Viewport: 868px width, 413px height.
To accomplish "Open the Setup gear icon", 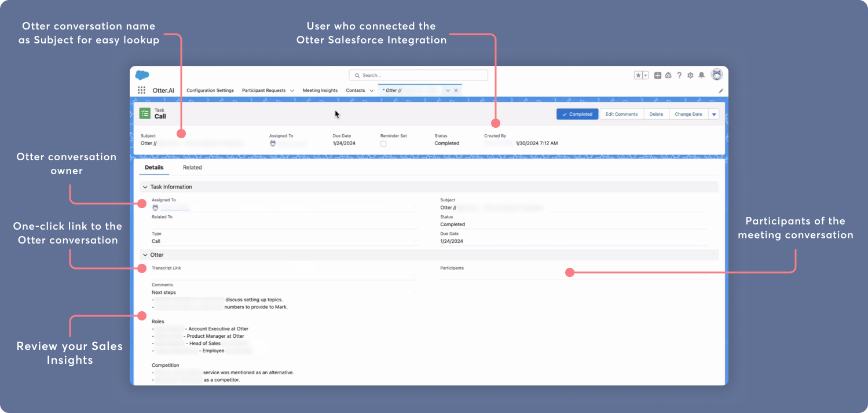I will pyautogui.click(x=690, y=75).
